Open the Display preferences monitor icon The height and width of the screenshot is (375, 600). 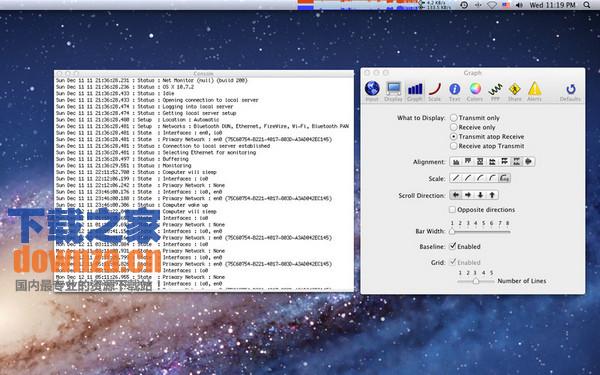tap(393, 89)
